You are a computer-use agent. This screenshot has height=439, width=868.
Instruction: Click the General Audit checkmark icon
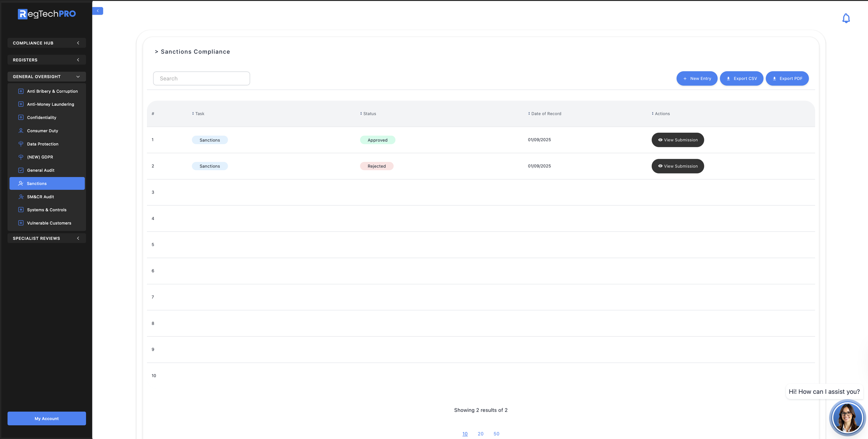[21, 170]
